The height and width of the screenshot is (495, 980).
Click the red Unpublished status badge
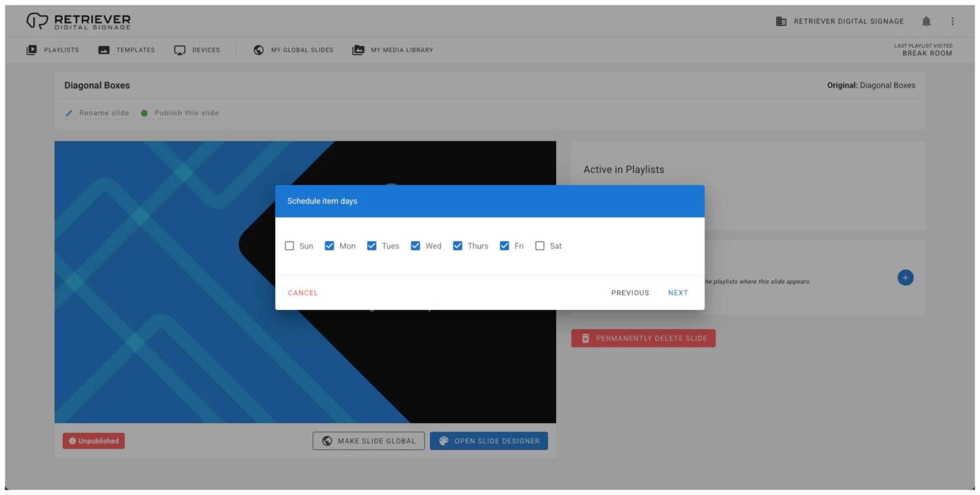pos(93,441)
